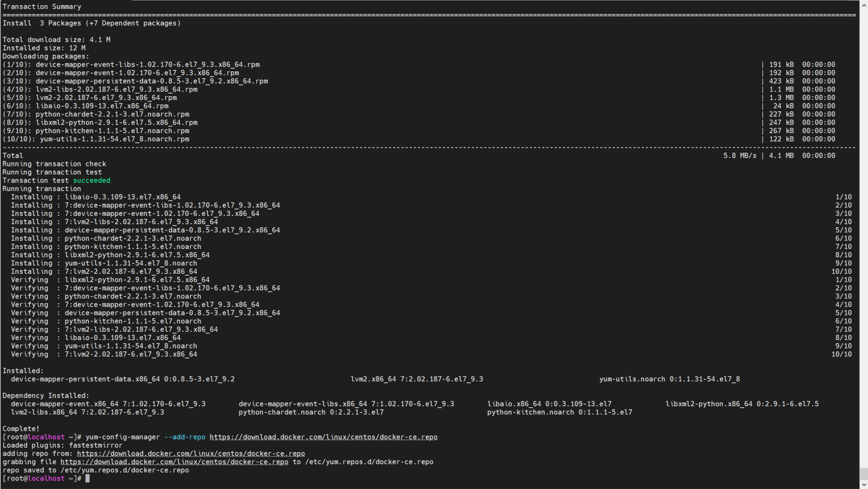Click the cursor block at the last prompt
Viewport: 868px width, 489px height.
click(88, 479)
